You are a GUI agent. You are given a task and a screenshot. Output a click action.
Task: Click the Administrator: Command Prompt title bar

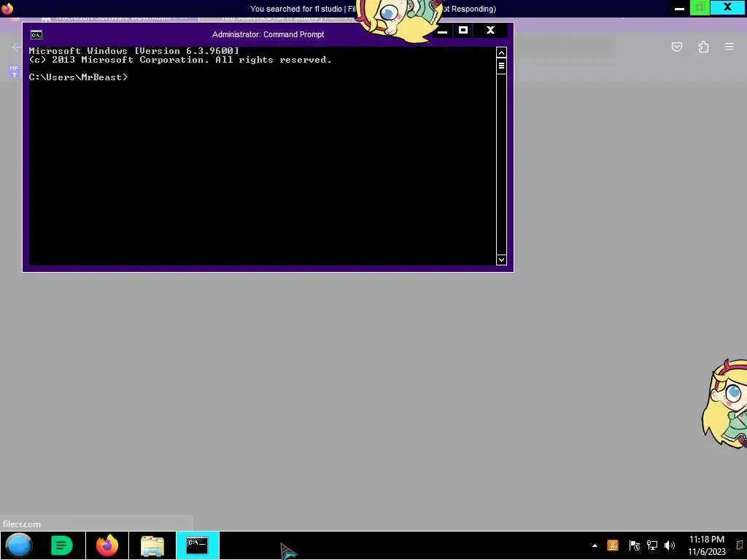tap(268, 34)
